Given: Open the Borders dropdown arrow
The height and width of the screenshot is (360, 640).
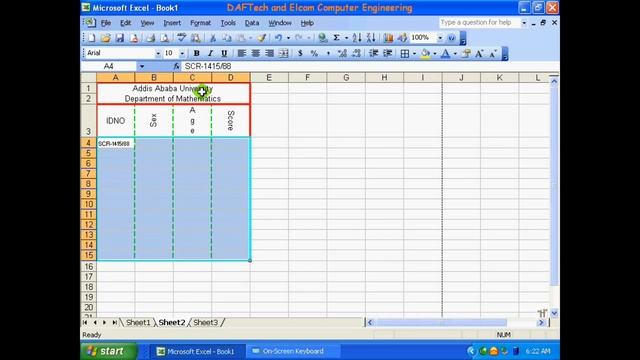Looking at the screenshot, I should (414, 53).
